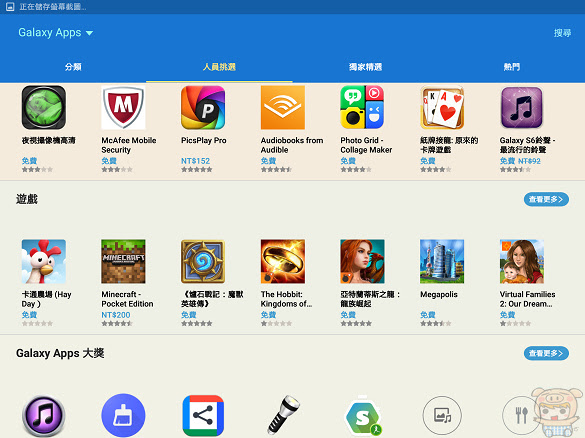
Task: Open The Hobbit golden ring game icon
Action: (x=283, y=262)
